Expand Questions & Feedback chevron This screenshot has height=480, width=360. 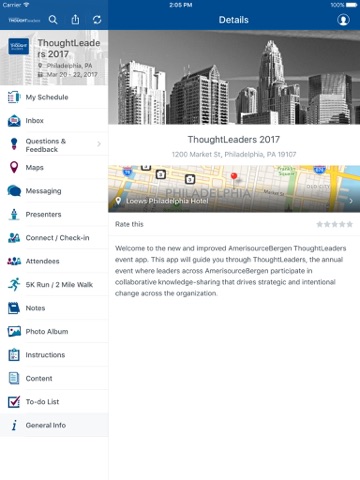99,144
